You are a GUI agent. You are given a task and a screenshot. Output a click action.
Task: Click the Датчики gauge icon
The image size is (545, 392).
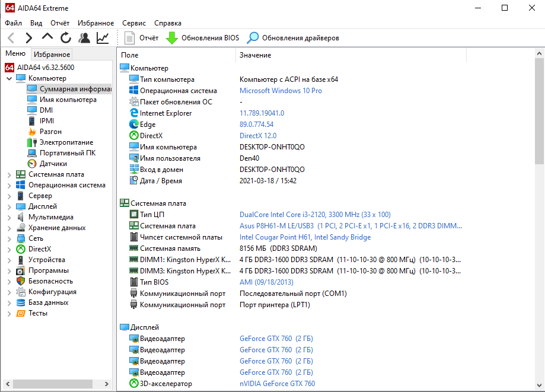[x=32, y=164]
